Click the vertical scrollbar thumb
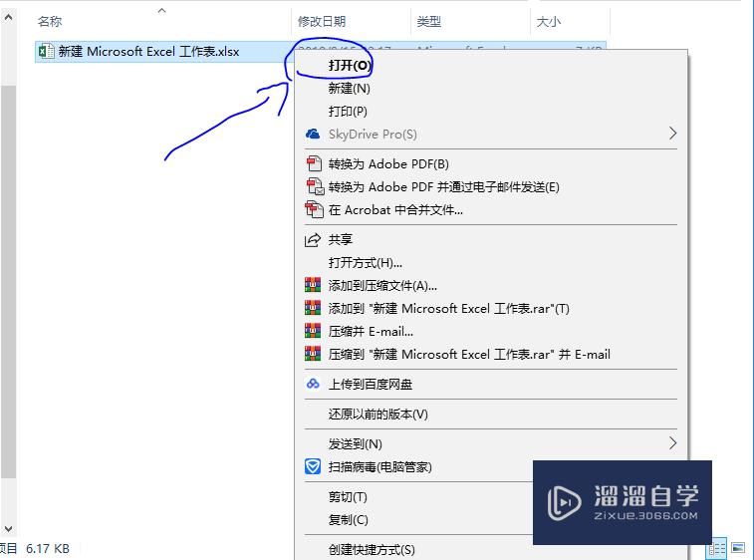Viewport: 754px width, 560px height. coord(8,281)
